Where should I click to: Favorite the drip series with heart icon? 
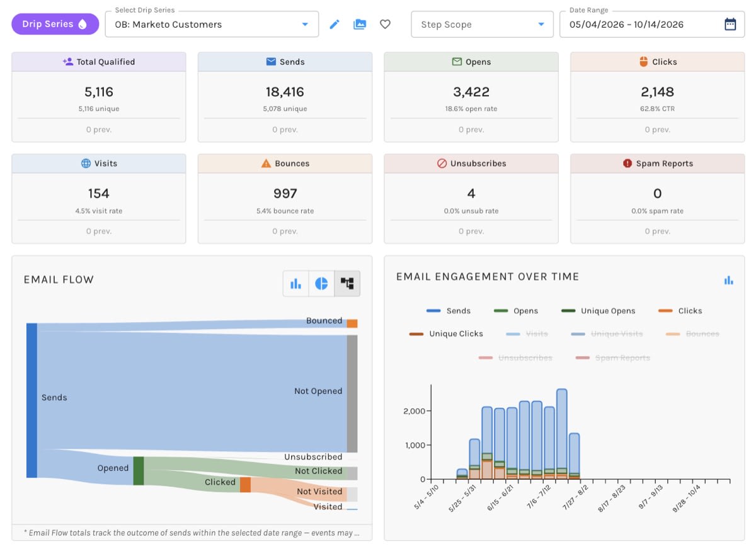click(385, 24)
